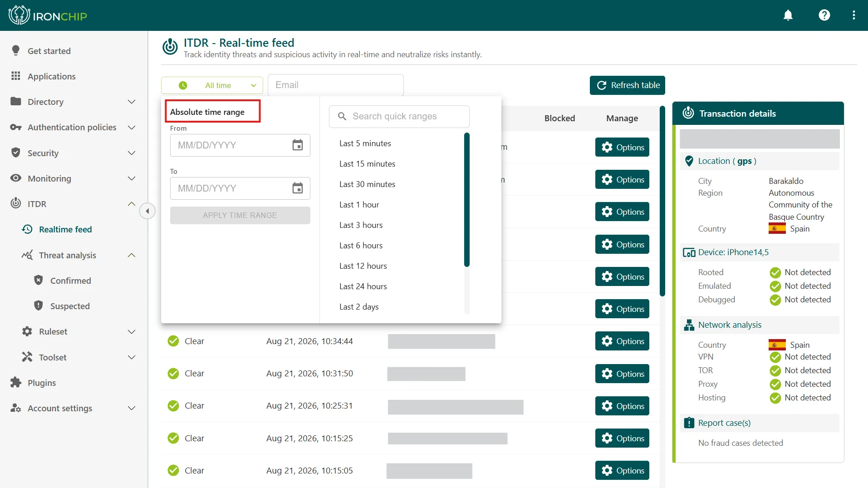This screenshot has height=488, width=868.
Task: Click the Ironchip logo
Action: 48,16
